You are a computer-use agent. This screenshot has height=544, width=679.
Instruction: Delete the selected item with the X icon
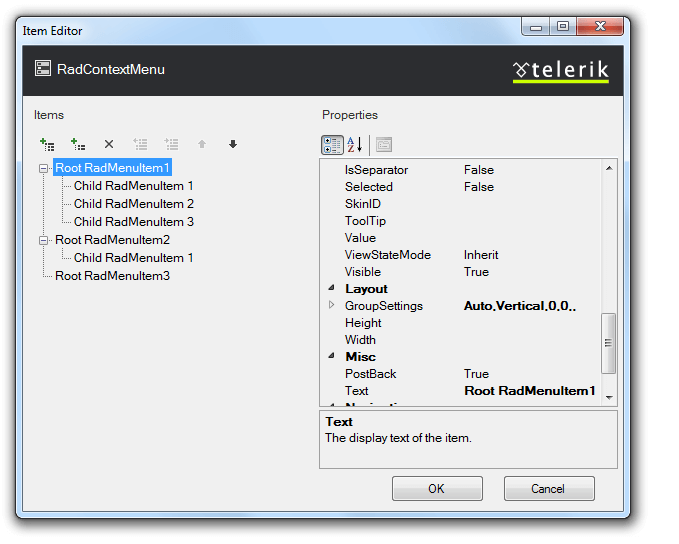tap(109, 144)
